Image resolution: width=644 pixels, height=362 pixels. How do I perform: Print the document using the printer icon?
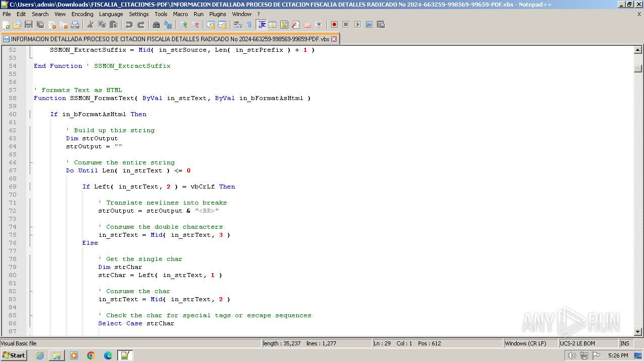click(x=75, y=25)
